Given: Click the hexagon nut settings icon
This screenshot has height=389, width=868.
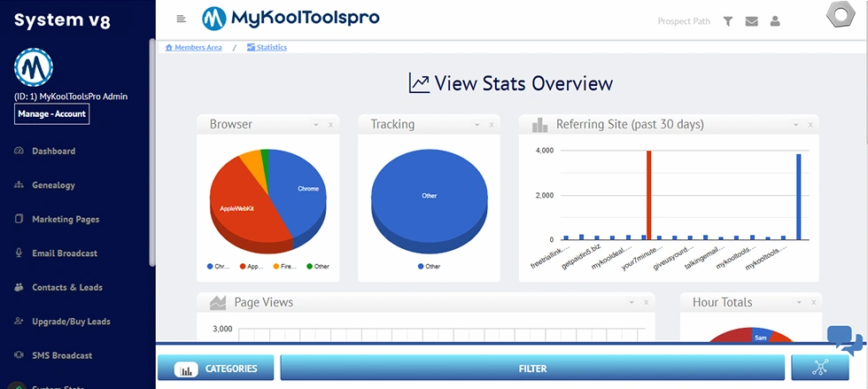Looking at the screenshot, I should pos(839,17).
